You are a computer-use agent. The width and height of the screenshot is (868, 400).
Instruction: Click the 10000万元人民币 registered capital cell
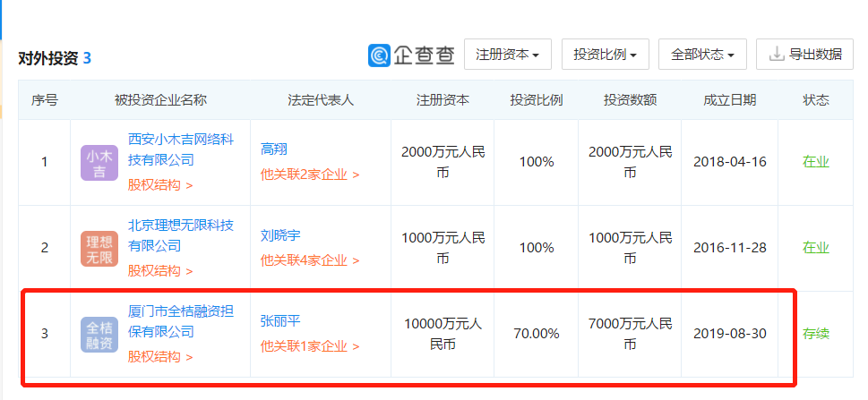pos(443,334)
